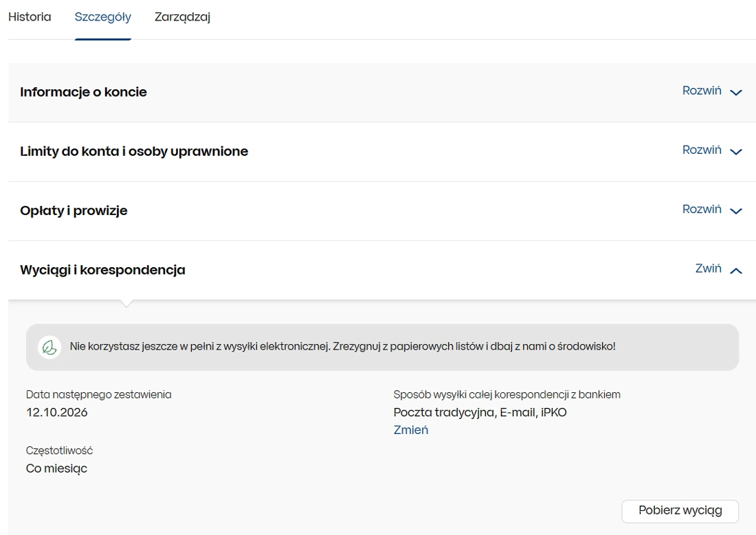Click the Limity do konta i osoby uprawnione heading

coord(134,151)
